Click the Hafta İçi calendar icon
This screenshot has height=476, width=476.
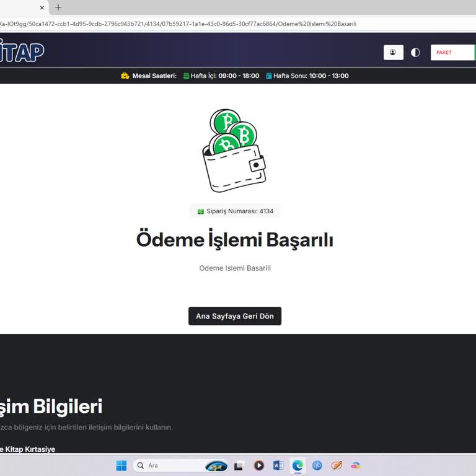[x=186, y=76]
